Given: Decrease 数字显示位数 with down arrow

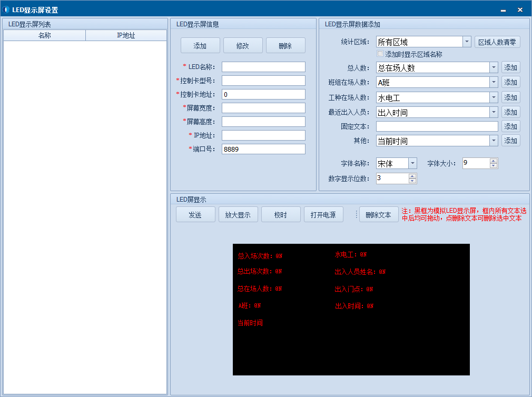Looking at the screenshot, I should (x=412, y=181).
